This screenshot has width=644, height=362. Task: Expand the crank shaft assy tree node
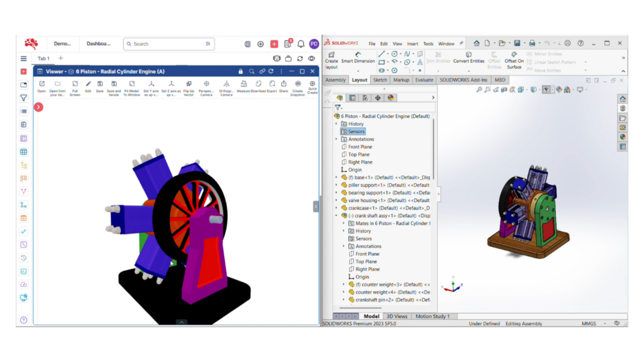click(336, 216)
